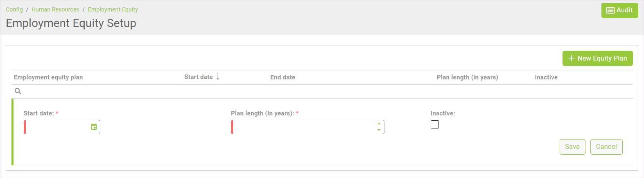Increase Plan length with the up arrow
The height and width of the screenshot is (178, 644).
[379, 124]
